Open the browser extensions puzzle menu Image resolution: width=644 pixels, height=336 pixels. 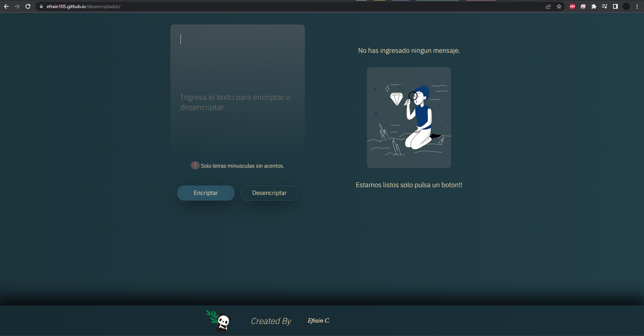pos(594,6)
